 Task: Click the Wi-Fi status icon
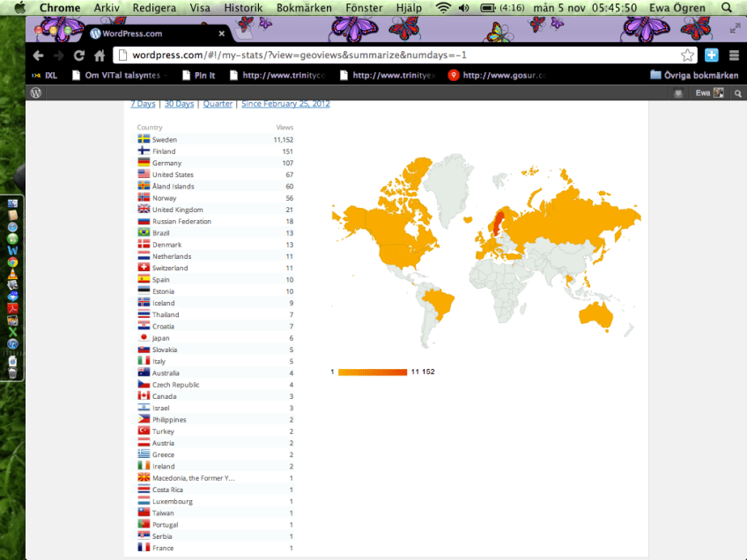[x=442, y=8]
